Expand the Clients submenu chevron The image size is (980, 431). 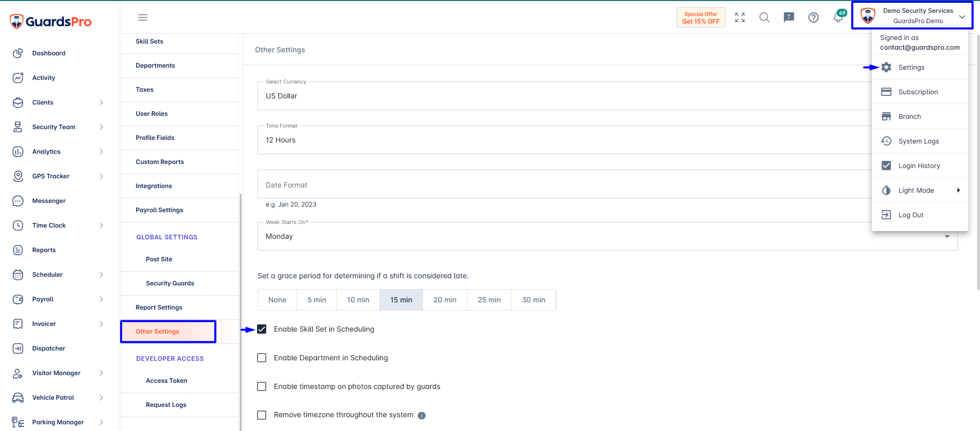point(101,102)
